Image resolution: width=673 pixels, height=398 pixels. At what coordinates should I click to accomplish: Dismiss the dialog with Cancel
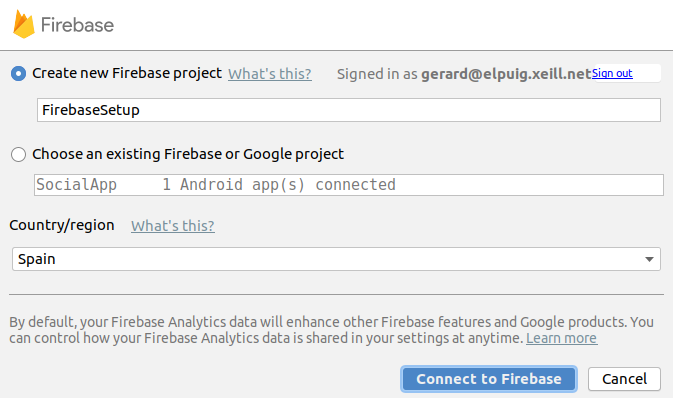coord(624,379)
